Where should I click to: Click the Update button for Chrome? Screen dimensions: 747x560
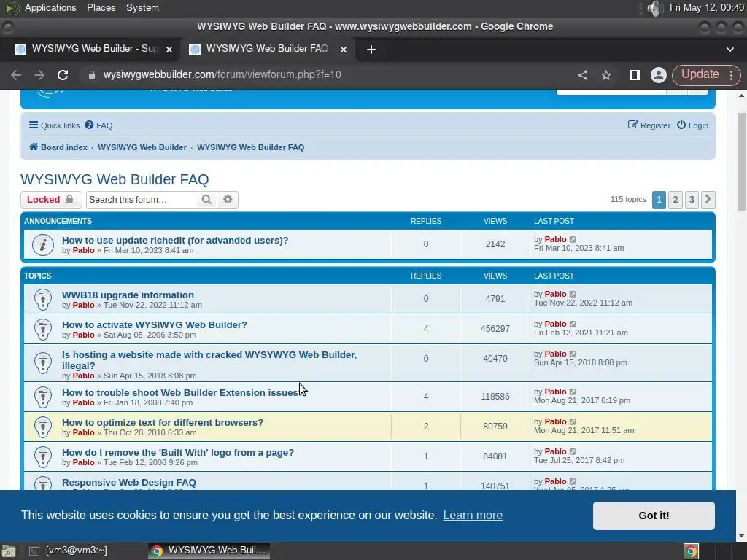coord(706,75)
